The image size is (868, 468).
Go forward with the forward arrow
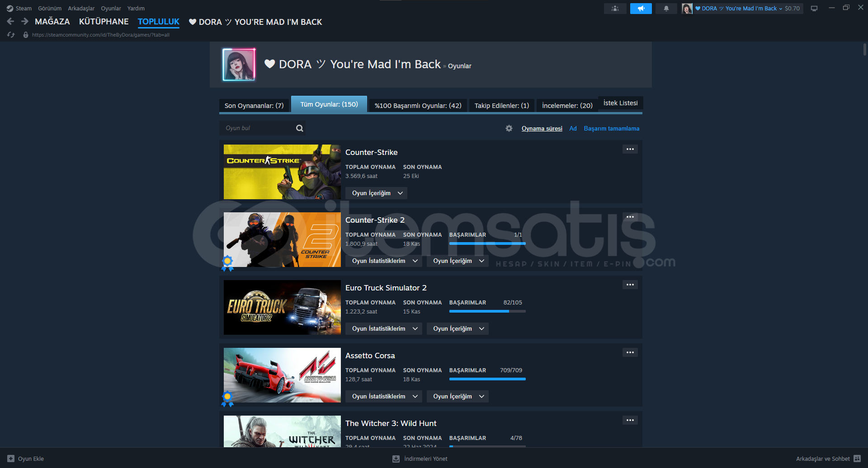(x=25, y=21)
